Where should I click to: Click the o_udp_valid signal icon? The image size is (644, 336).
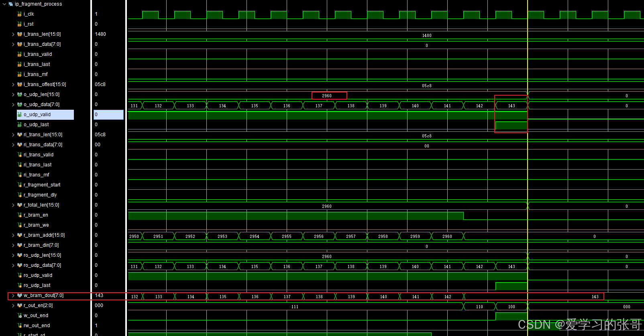20,115
